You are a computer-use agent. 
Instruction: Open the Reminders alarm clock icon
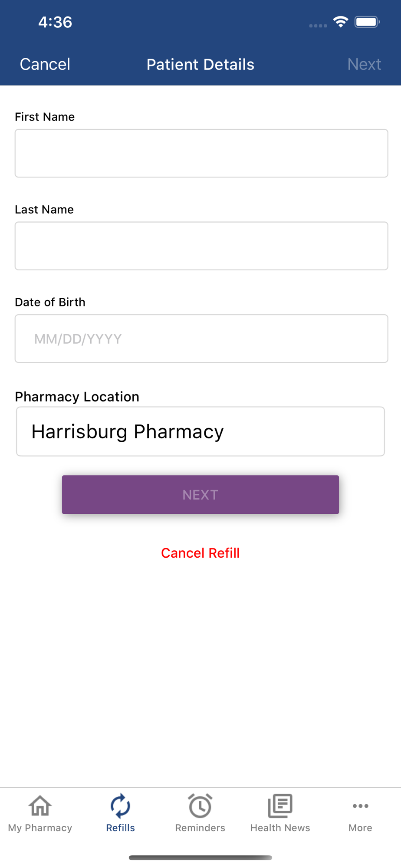click(200, 806)
